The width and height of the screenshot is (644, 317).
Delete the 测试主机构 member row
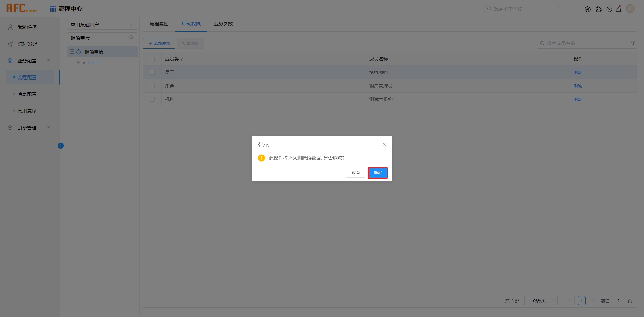578,99
